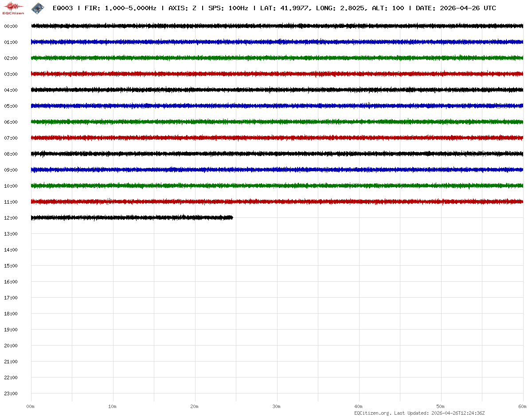This screenshot has height=417, width=532.
Task: Open the EQCitizen.org link in the footer
Action: click(x=372, y=413)
